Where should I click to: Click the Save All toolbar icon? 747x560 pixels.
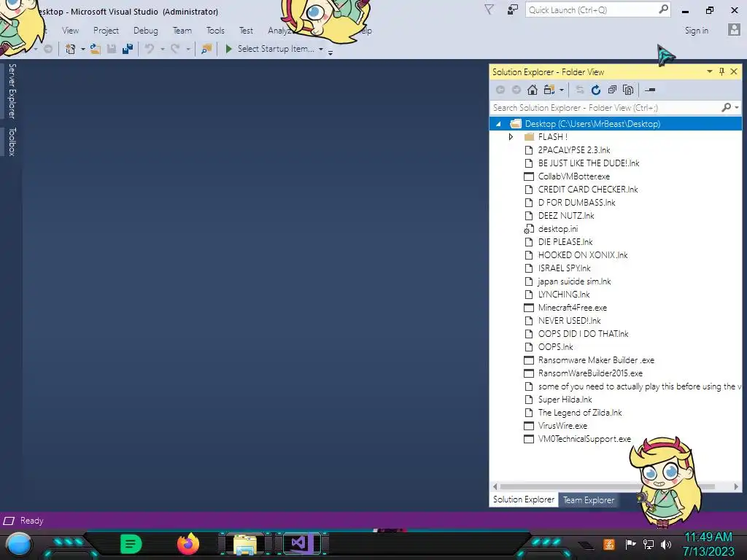[x=127, y=49]
